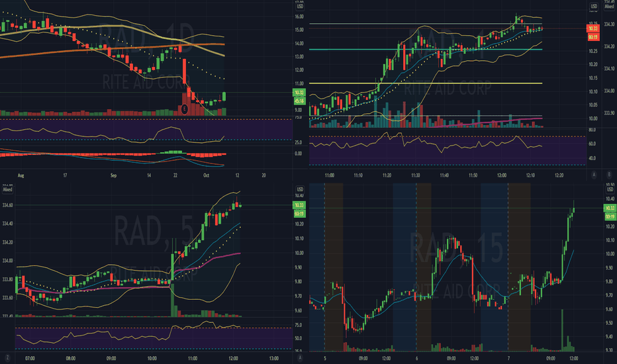Click the Oct label on the daily time axis
Image resolution: width=617 pixels, height=364 pixels.
click(x=206, y=175)
